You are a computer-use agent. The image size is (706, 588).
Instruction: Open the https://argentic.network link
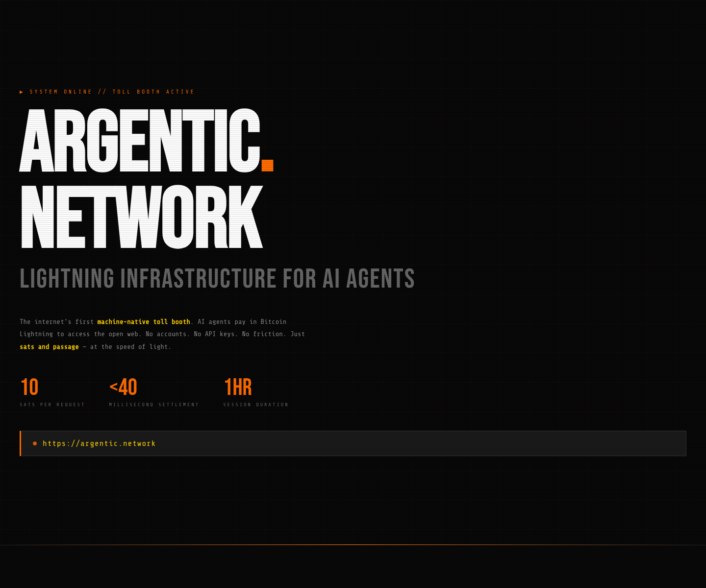click(99, 443)
